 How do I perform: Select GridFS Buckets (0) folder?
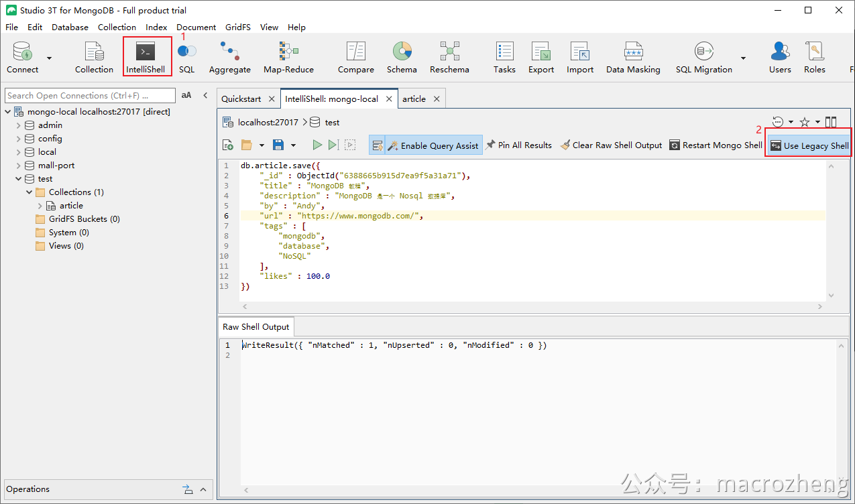[84, 219]
